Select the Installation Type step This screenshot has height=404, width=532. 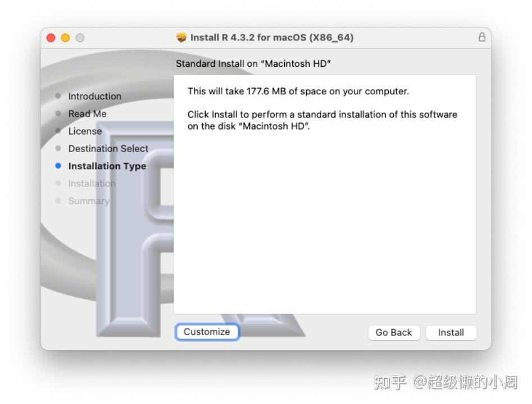107,166
